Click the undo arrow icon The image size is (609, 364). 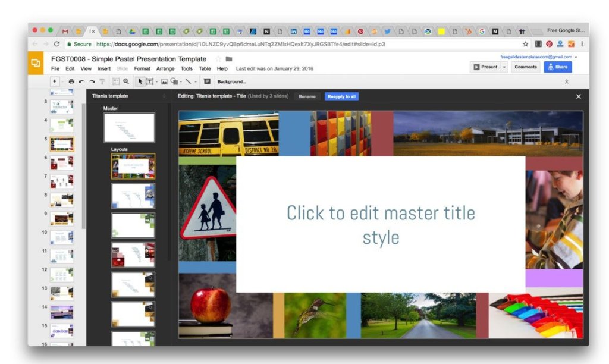[x=81, y=81]
